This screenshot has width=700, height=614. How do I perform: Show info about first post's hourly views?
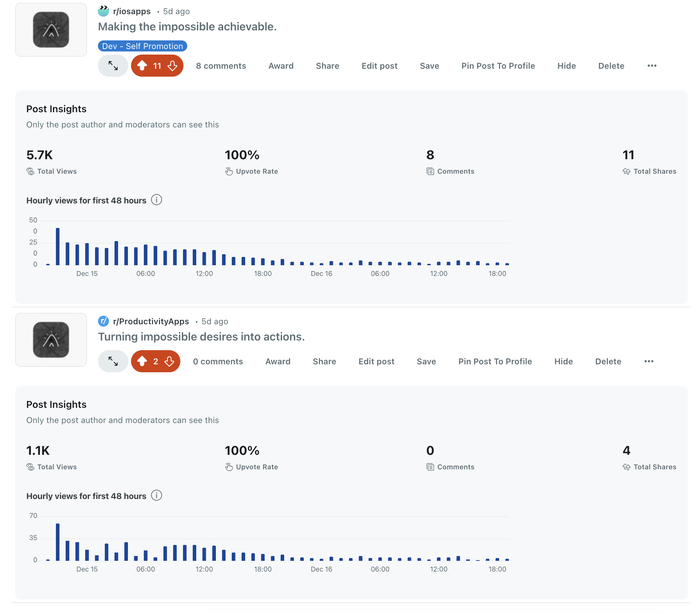coord(157,200)
